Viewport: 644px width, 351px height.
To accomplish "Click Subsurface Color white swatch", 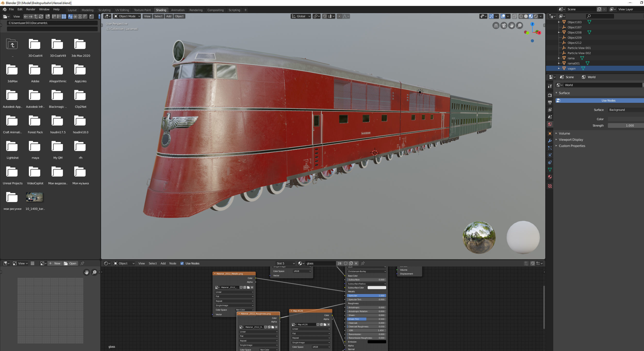I will [377, 288].
